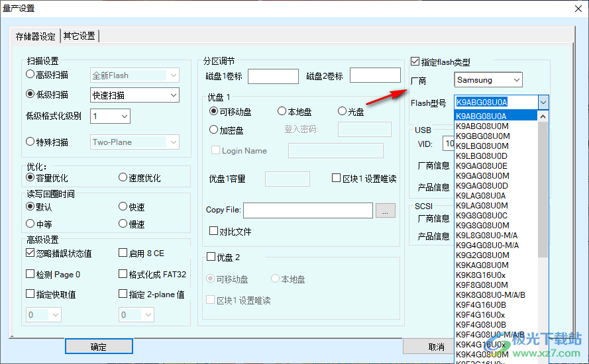Collapse Flash型号 dropdown arrow

pos(543,102)
